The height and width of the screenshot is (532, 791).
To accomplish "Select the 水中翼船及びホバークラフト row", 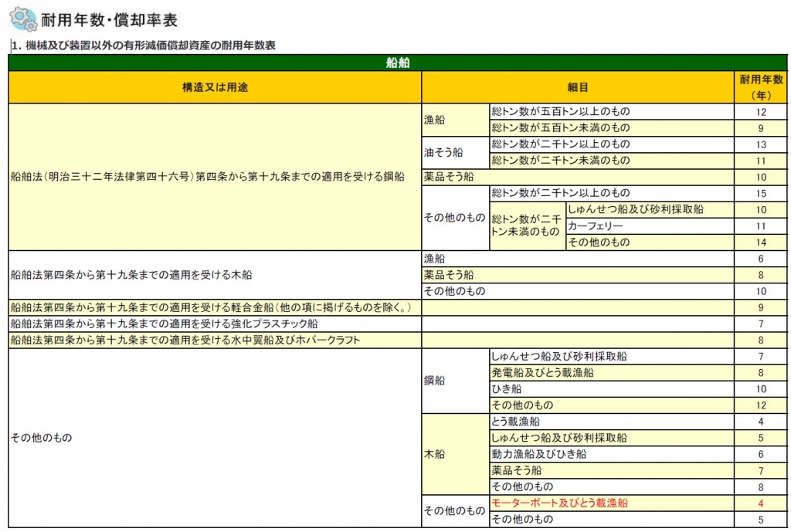I will click(185, 340).
